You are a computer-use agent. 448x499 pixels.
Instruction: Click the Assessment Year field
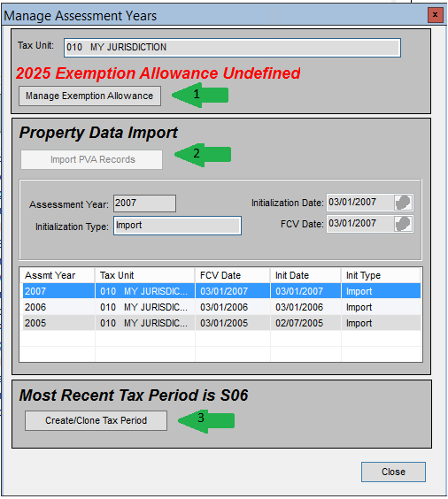click(144, 203)
